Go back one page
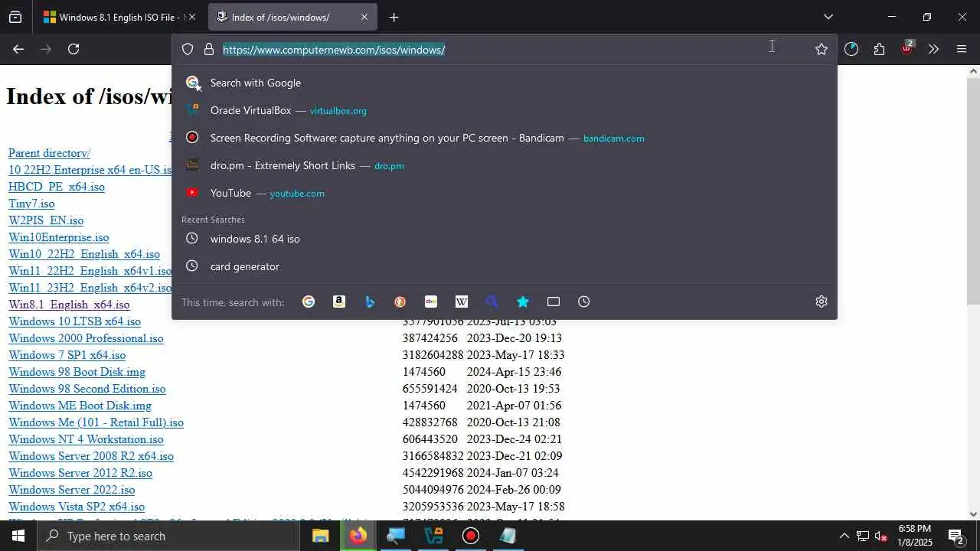980x551 pixels. tap(18, 49)
